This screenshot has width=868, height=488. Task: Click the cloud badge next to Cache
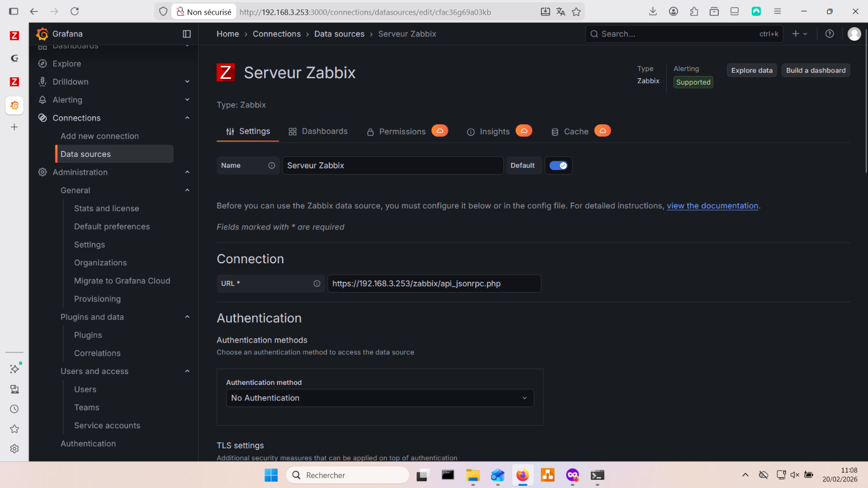click(x=602, y=131)
